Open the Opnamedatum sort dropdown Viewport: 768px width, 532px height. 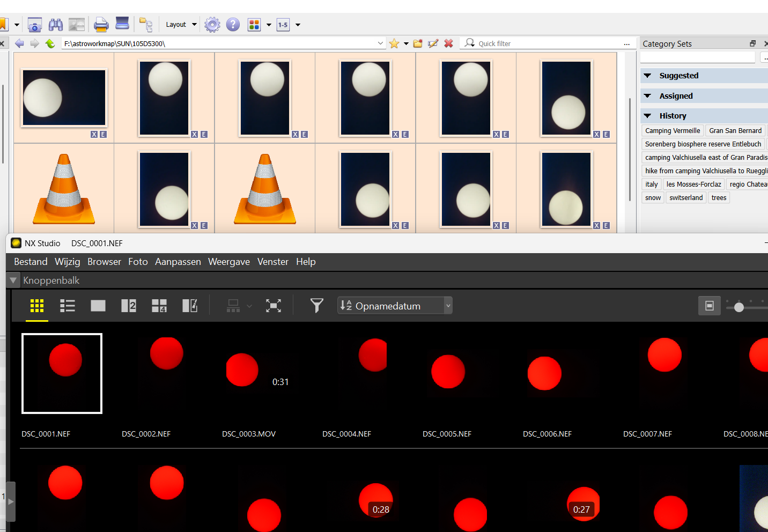(x=395, y=306)
